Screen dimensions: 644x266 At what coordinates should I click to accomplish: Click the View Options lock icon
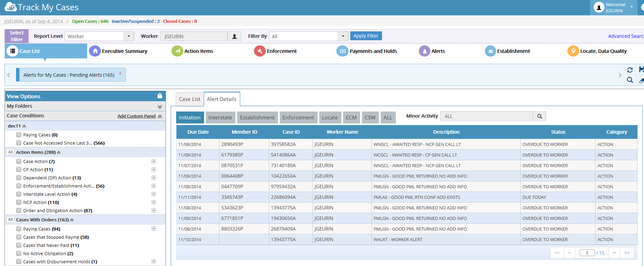click(159, 96)
